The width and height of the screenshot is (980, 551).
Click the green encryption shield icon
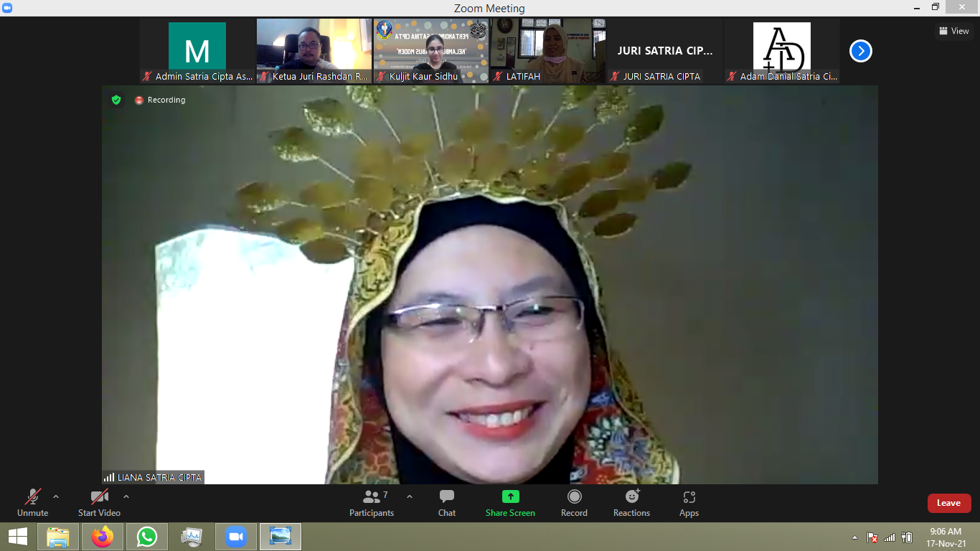pos(116,100)
